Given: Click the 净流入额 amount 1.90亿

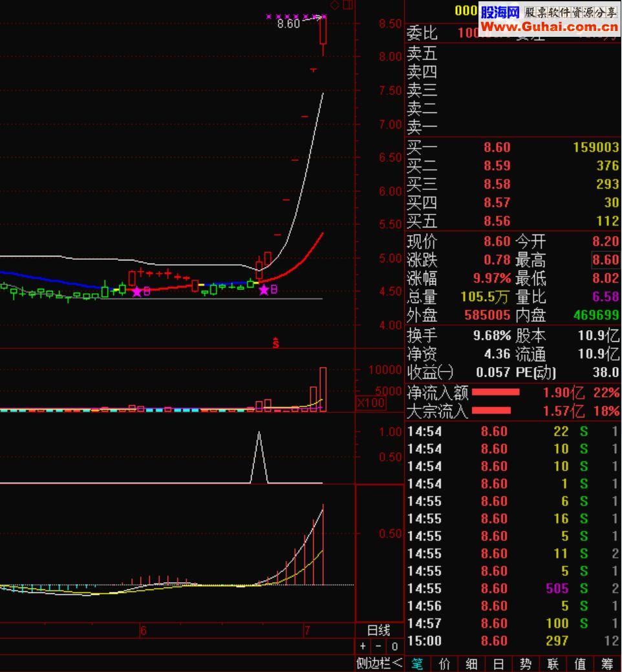Looking at the screenshot, I should coord(564,393).
